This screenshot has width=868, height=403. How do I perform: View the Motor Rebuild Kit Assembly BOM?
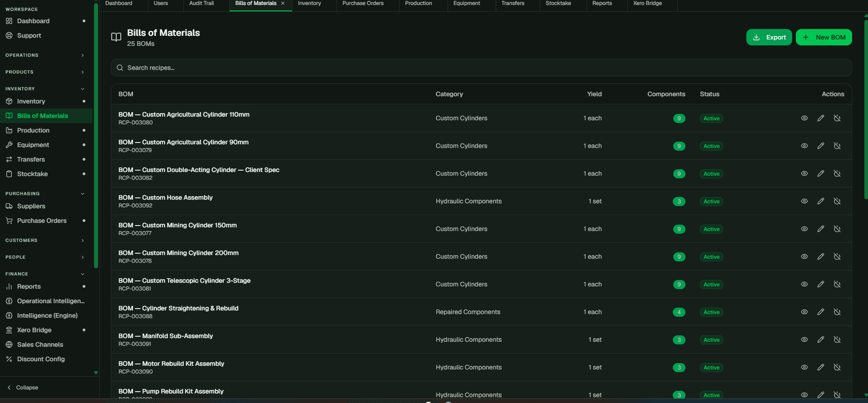click(x=804, y=367)
